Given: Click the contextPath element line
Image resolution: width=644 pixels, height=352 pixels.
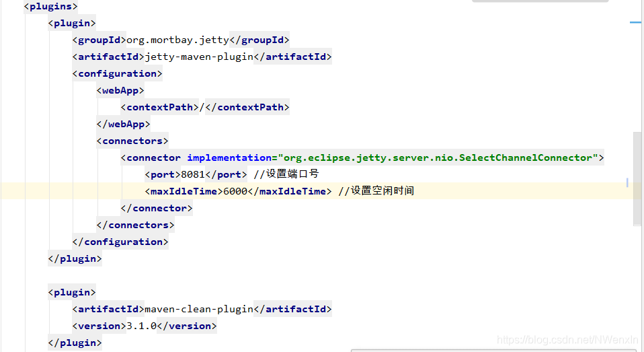Looking at the screenshot, I should (x=205, y=107).
